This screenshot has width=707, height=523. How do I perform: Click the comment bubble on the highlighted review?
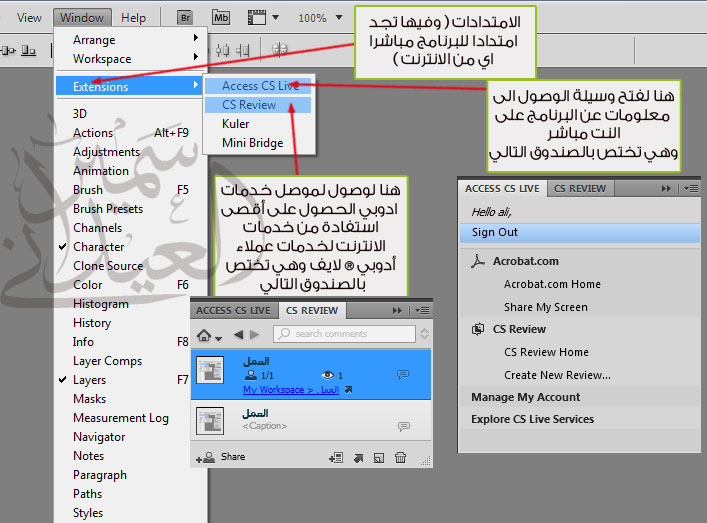click(x=403, y=374)
